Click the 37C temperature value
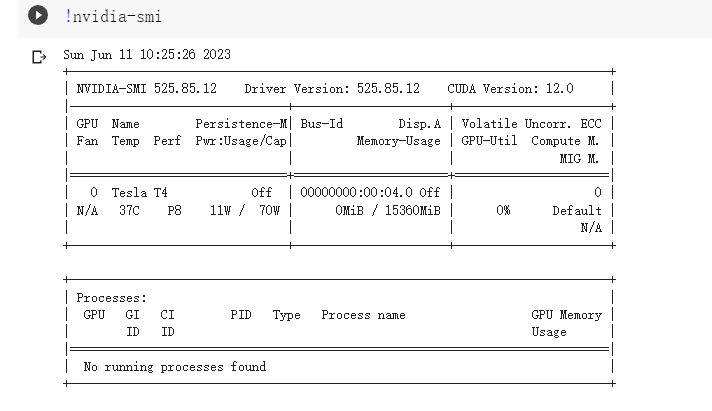 tap(129, 211)
